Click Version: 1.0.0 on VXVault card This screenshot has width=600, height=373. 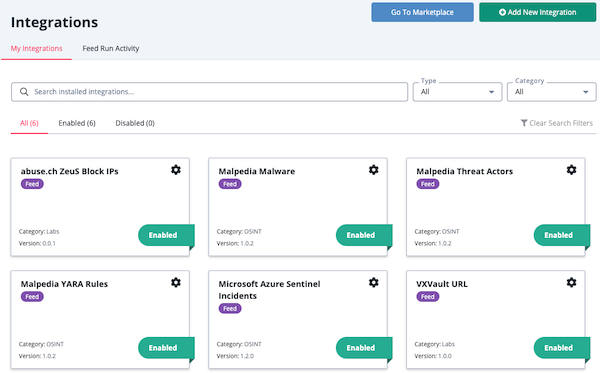[x=433, y=356]
